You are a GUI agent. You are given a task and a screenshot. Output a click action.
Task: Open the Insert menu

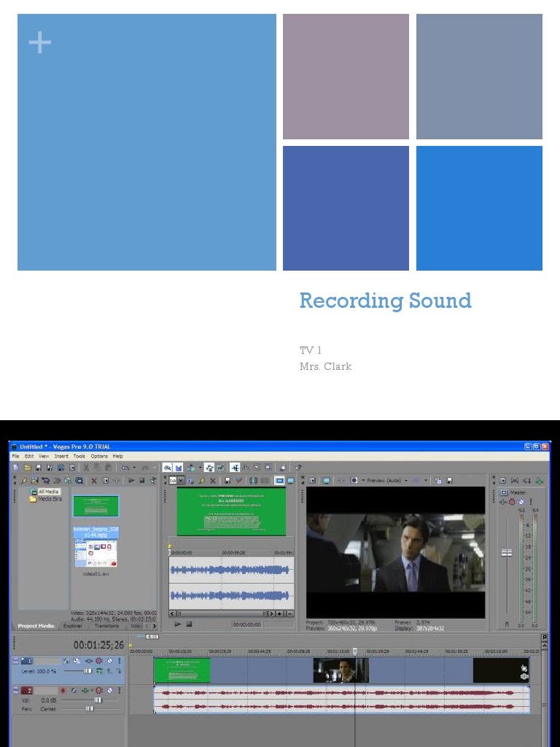[x=61, y=456]
